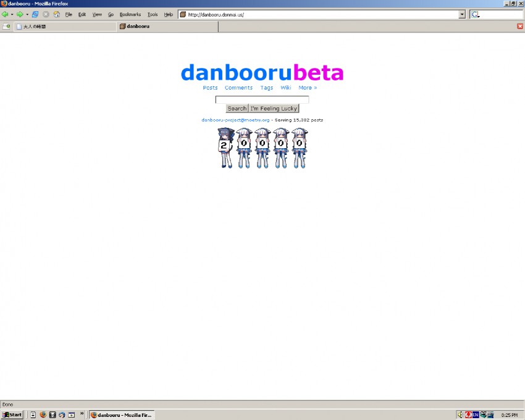Open the More » link

[308, 88]
